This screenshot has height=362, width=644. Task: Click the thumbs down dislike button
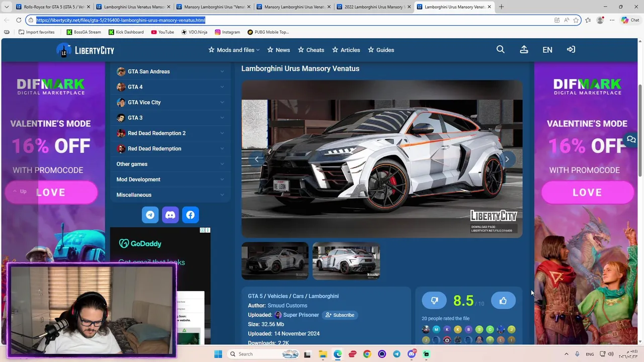tap(434, 301)
